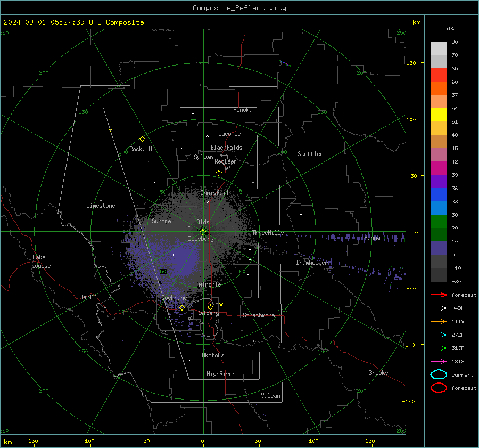Click the Drumheller label on map

coord(312,263)
